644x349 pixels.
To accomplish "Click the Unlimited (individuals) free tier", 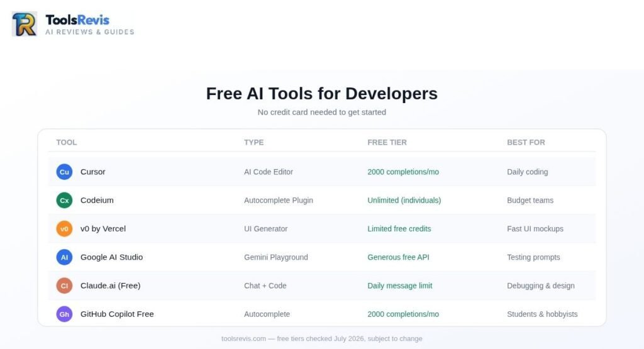I will pos(404,201).
